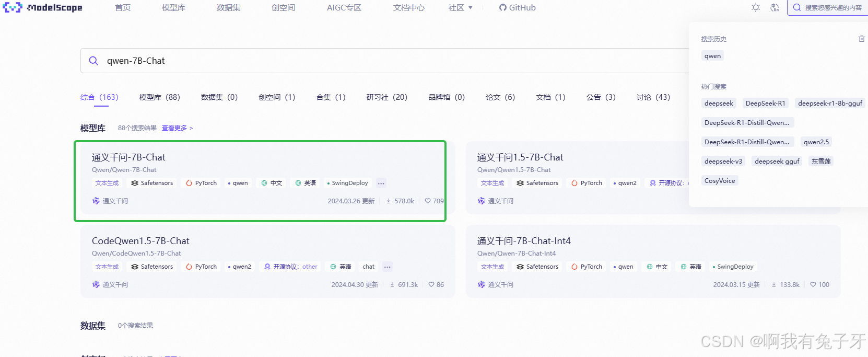Viewport: 868px width, 357px height.
Task: Go to 创空间 in the top navigation
Action: tap(283, 7)
